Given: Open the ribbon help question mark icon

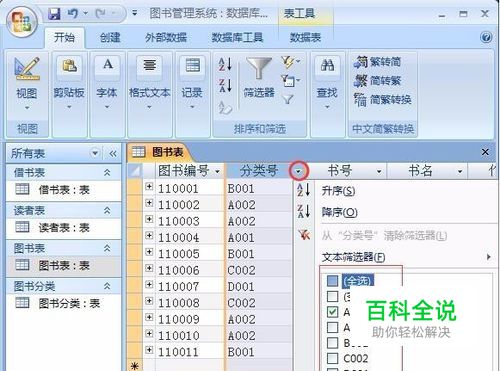Looking at the screenshot, I should click(x=486, y=37).
